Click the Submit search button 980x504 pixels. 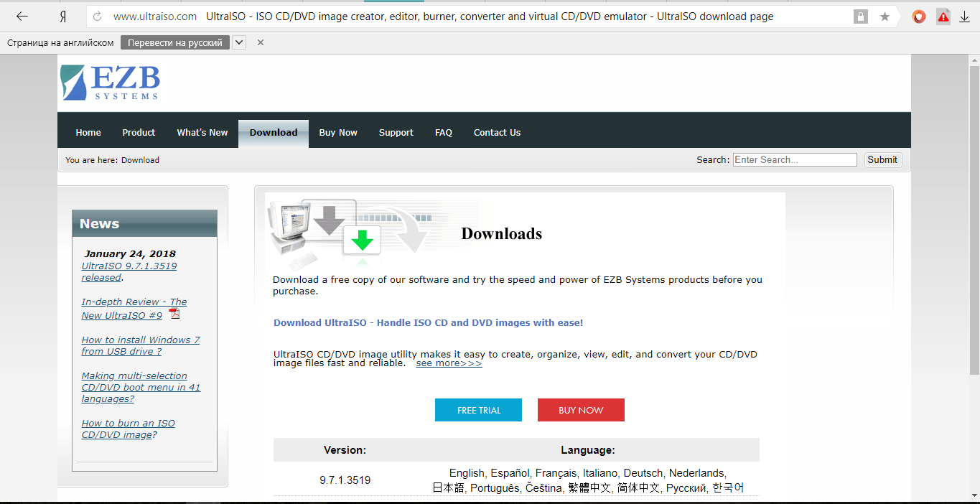[882, 160]
